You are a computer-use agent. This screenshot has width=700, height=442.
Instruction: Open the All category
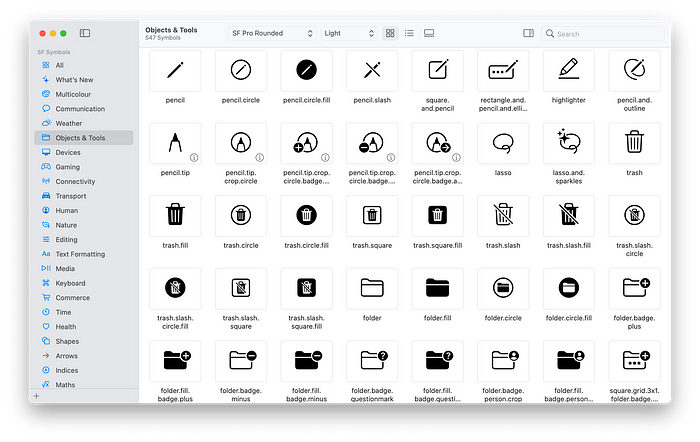coord(84,65)
